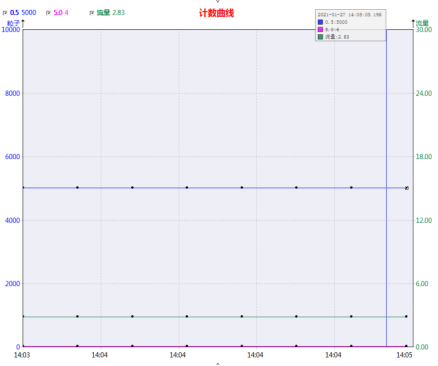The width and height of the screenshot is (438, 366).
Task: Select last data point on blue 5000 line
Action: 407,188
